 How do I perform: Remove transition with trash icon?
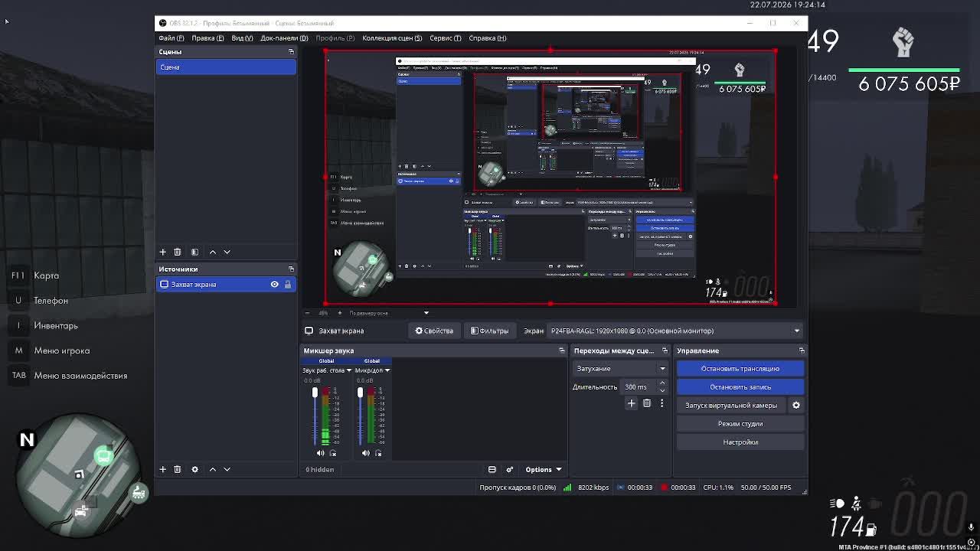(x=647, y=403)
